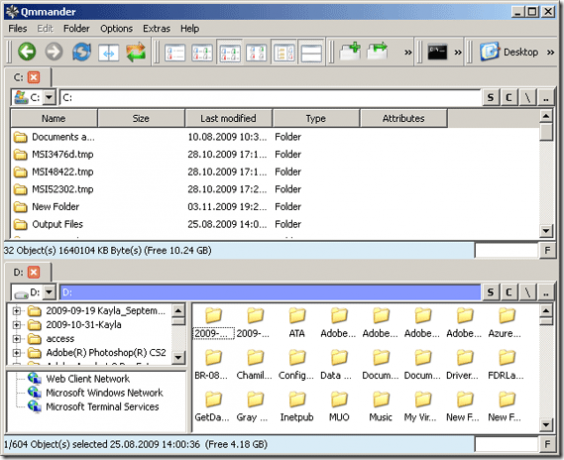
Task: Click scroll down arrow of D: icon view
Action: click(546, 425)
